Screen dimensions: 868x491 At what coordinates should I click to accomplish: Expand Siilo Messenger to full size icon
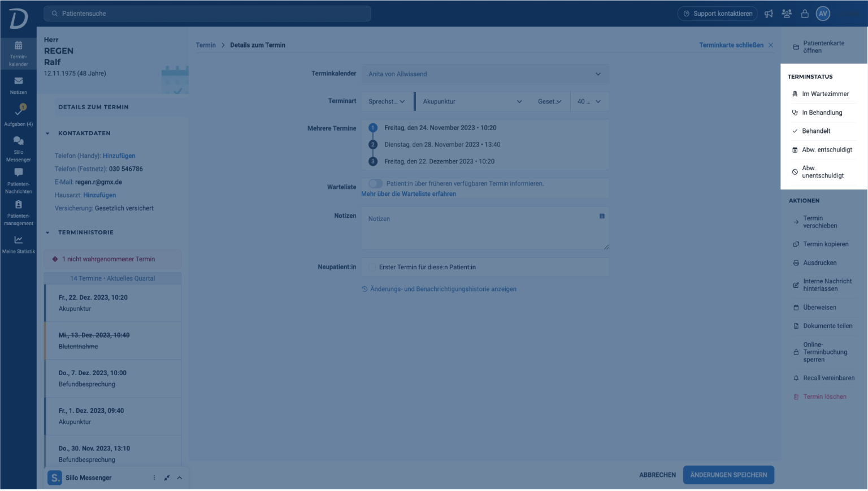pos(167,478)
